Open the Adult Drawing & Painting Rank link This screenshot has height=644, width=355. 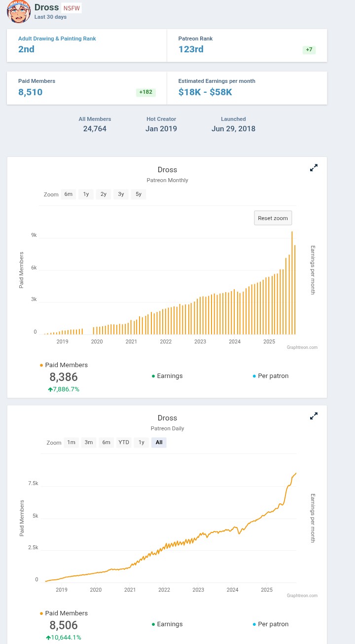[x=57, y=38]
